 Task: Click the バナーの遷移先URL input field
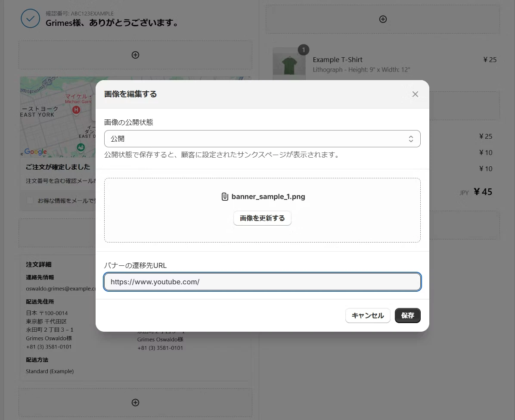click(262, 282)
